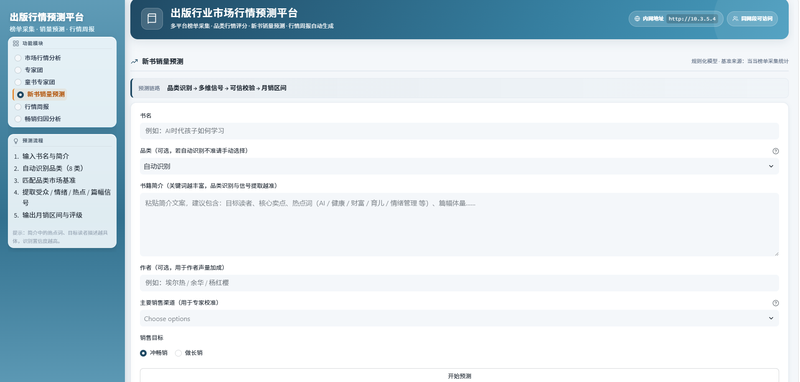Click the 规则化模型 · 基准来源 note text
This screenshot has height=382, width=800.
coord(740,61)
